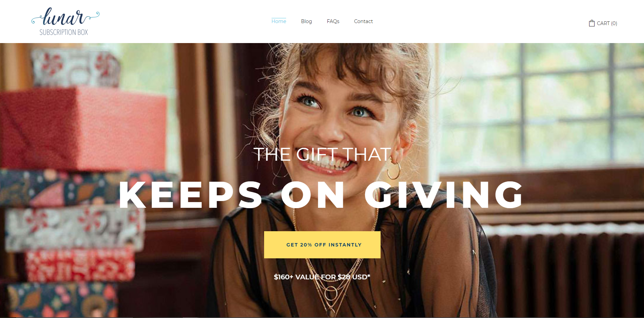Open the Home navigation link

[x=279, y=21]
